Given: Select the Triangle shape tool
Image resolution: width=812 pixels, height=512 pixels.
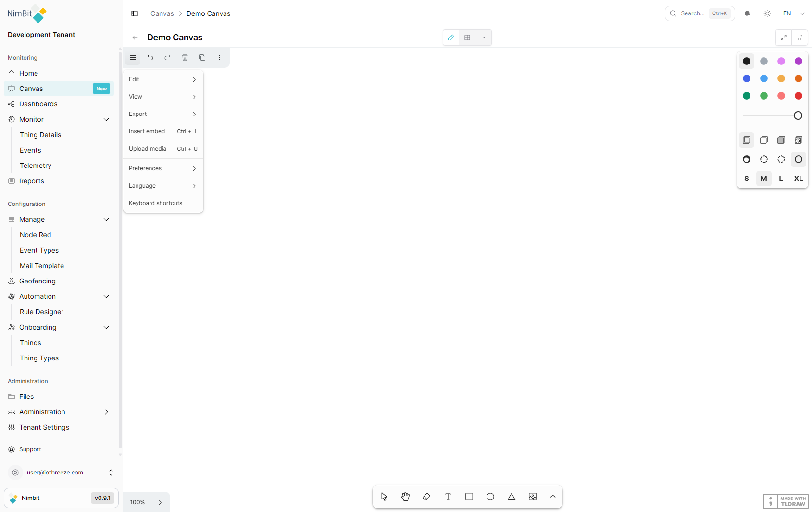Looking at the screenshot, I should point(511,496).
